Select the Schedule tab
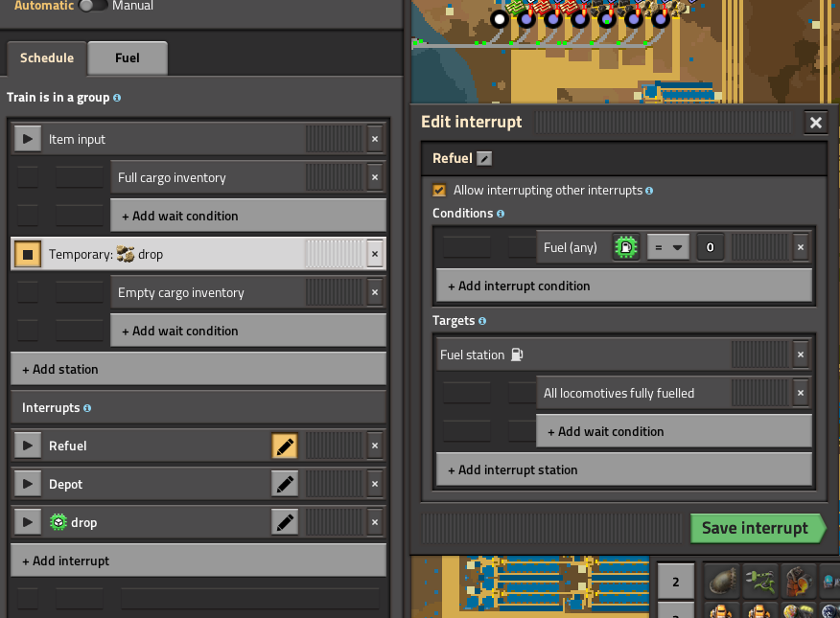Viewport: 840px width, 618px height. 47,57
